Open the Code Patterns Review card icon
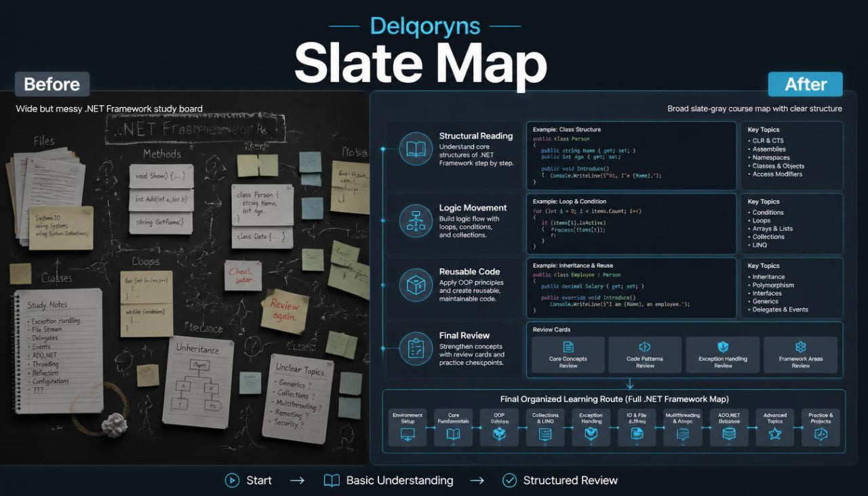 tap(645, 347)
